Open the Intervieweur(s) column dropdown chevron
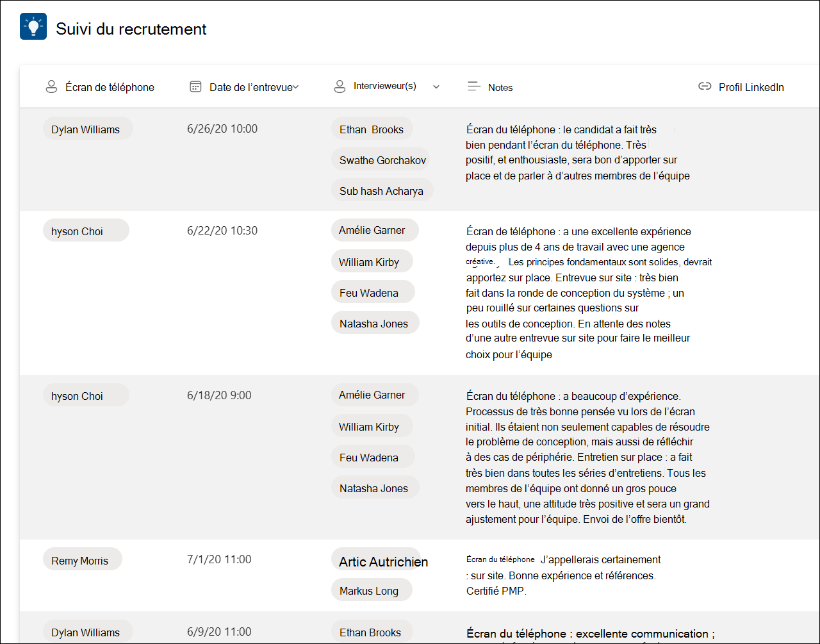Screen dimensions: 820x644 [436, 87]
